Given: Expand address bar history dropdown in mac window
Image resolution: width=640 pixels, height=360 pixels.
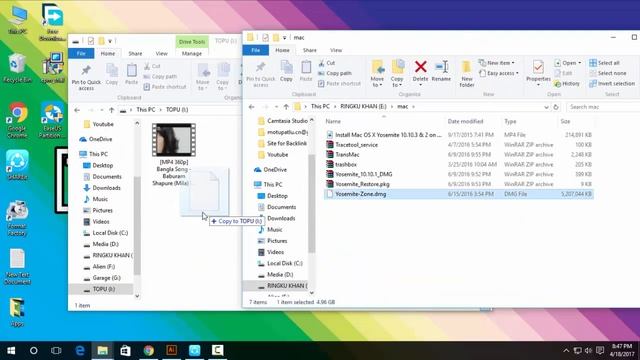Looking at the screenshot, I should [546, 107].
